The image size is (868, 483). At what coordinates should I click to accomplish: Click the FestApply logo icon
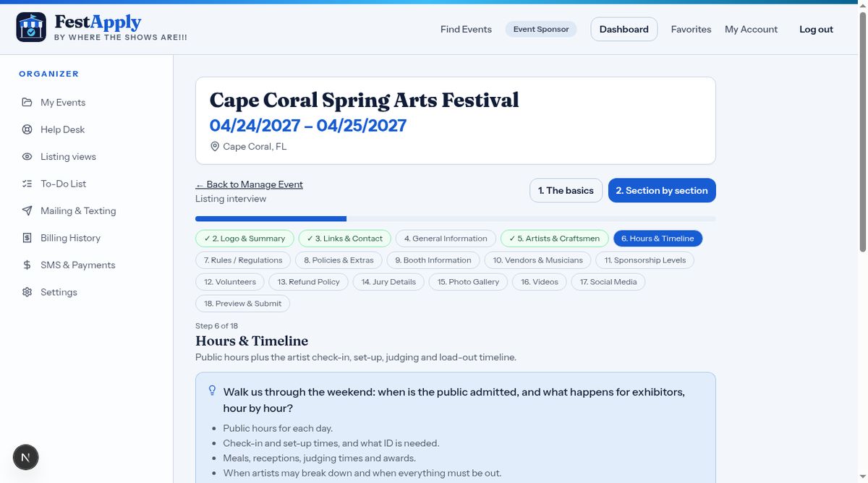coord(31,27)
